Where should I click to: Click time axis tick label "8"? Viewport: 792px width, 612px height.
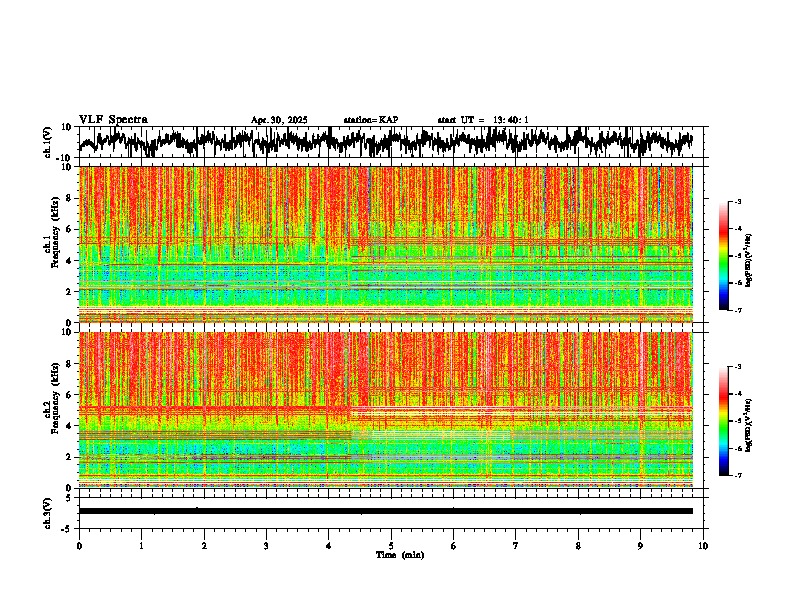point(578,546)
